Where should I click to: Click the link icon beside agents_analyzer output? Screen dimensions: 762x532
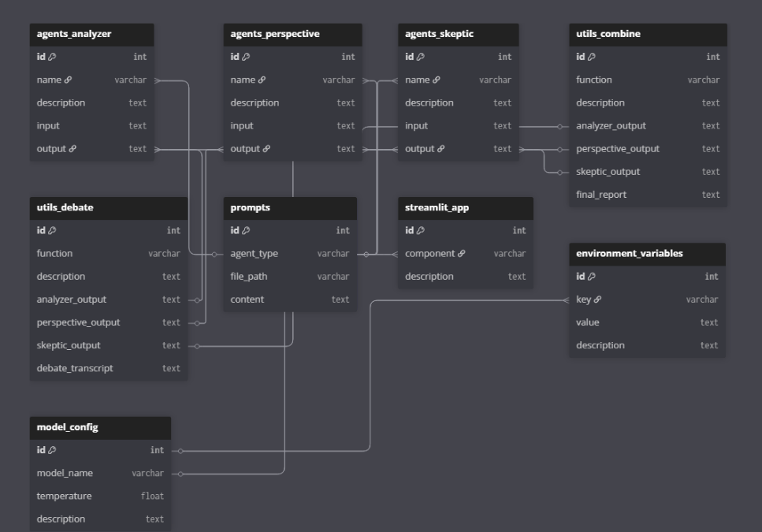click(x=72, y=149)
